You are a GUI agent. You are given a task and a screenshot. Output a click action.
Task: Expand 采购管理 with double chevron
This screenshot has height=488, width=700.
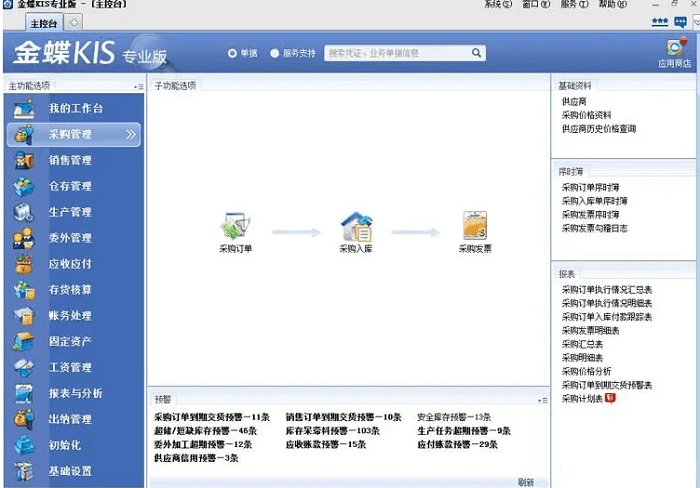pyautogui.click(x=131, y=134)
